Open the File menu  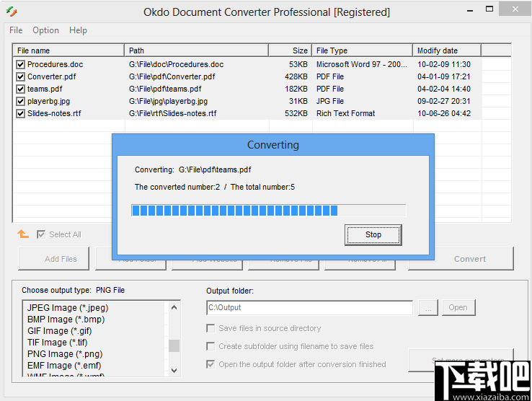tap(16, 30)
